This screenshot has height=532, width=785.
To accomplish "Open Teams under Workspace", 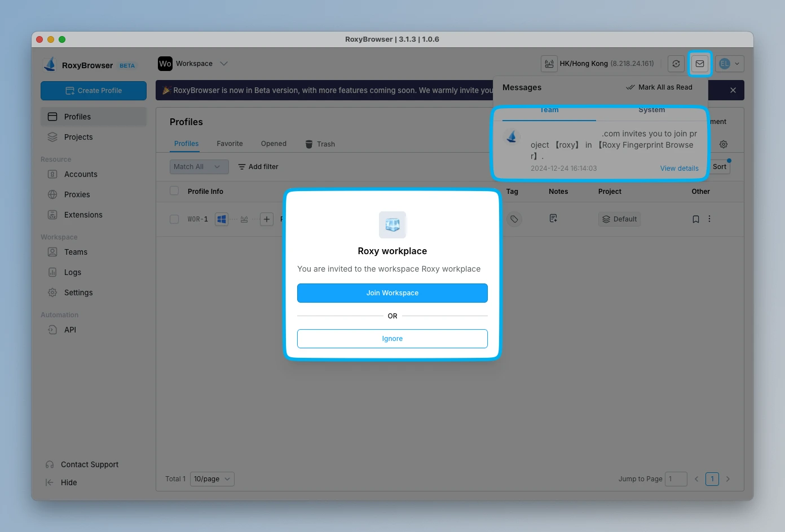I will pos(94,252).
